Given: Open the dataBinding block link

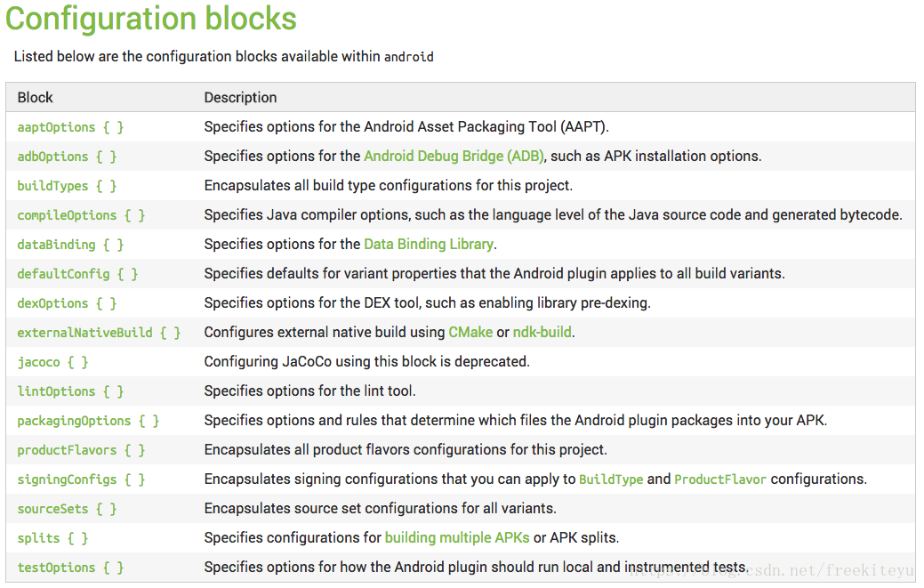Looking at the screenshot, I should 70,245.
